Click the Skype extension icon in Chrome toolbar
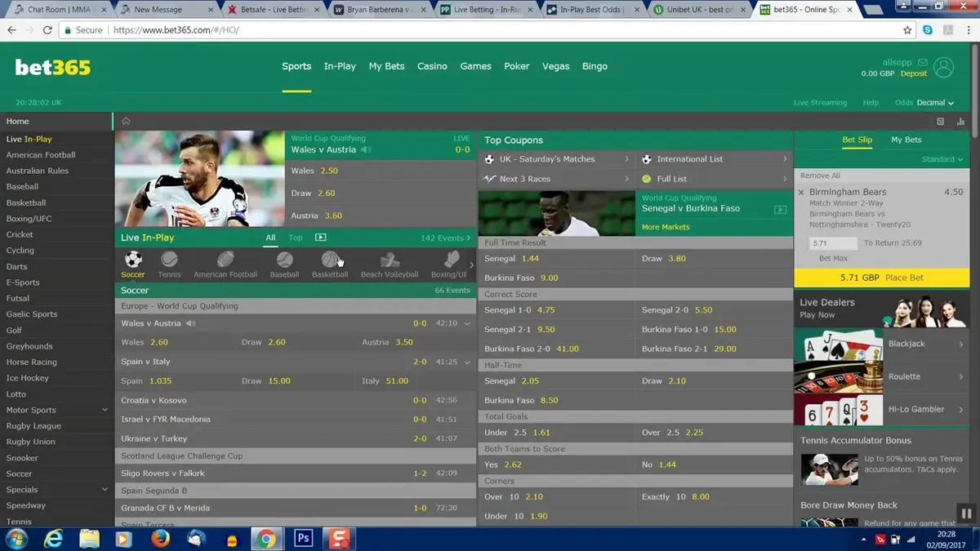980x551 pixels. [929, 29]
